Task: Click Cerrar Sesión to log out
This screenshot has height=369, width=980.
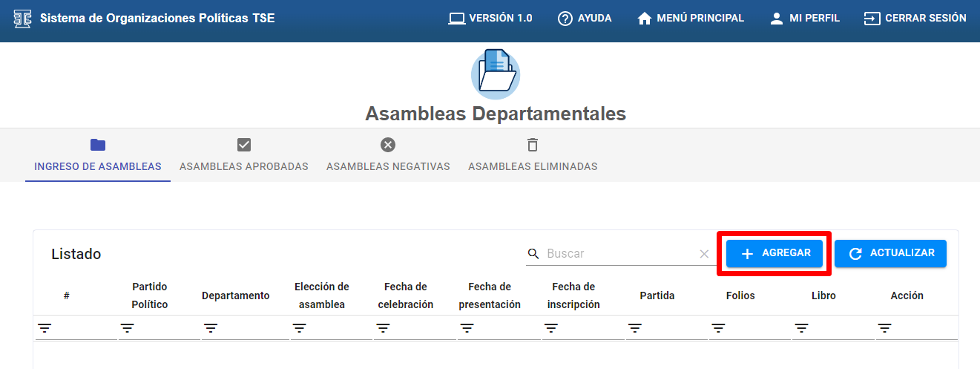Action: coord(915,18)
